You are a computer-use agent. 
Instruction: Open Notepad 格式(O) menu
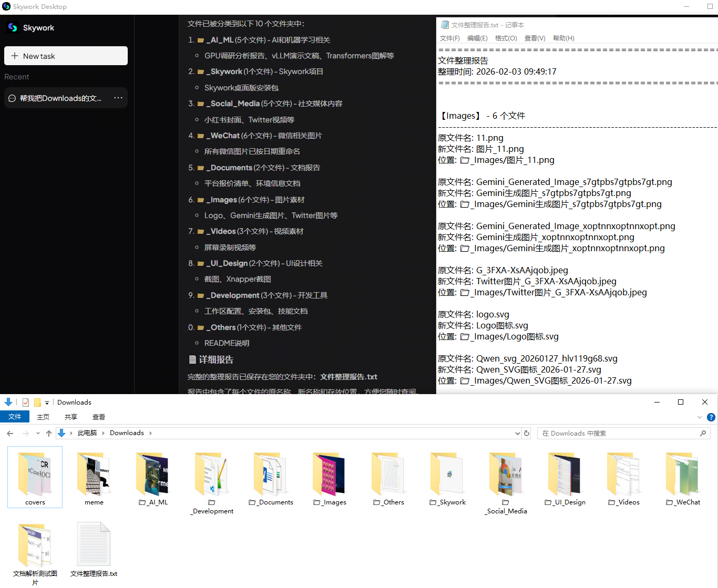[506, 38]
